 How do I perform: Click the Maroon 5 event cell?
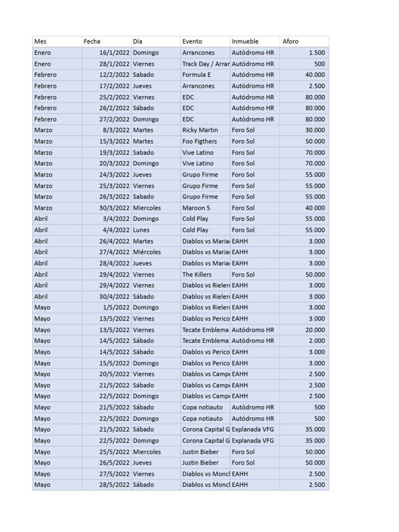205,208
